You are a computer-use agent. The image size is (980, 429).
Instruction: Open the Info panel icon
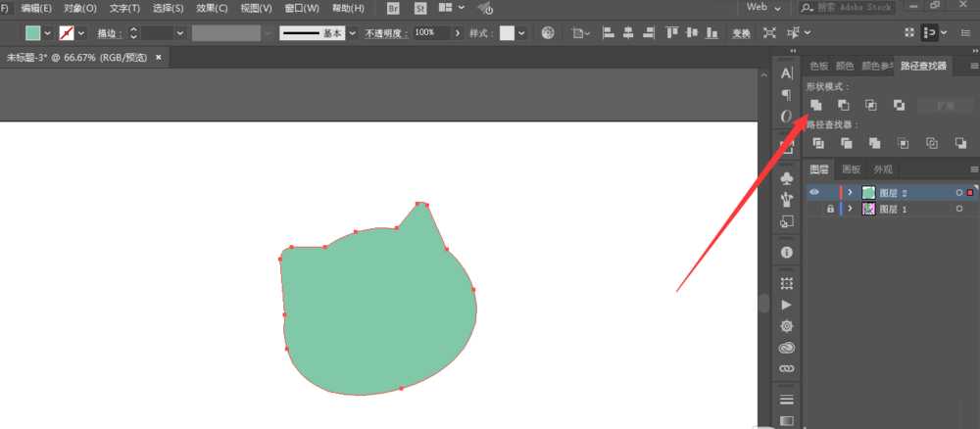(787, 253)
